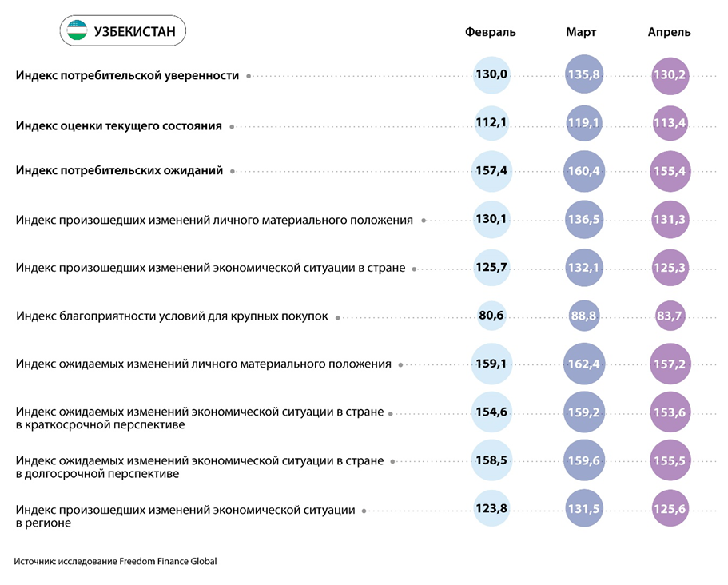Click the 112,1 February current state bubble
Image resolution: width=728 pixels, height=585 pixels.
pyautogui.click(x=491, y=122)
